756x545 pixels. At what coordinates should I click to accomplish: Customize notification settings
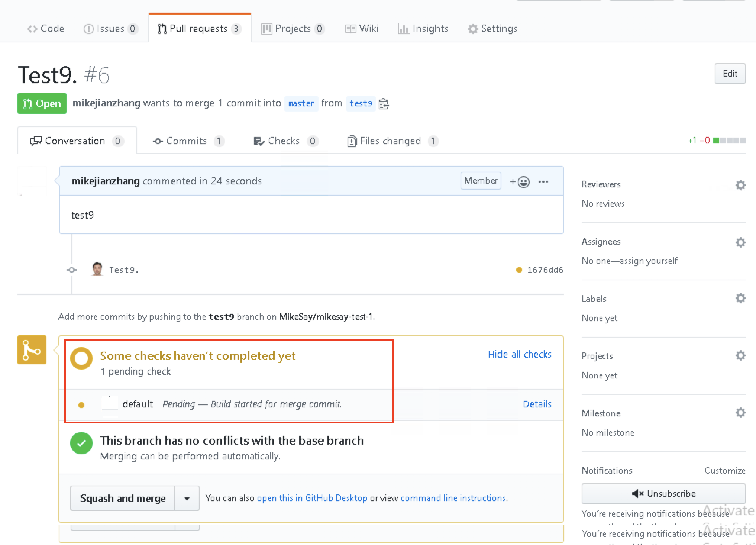pos(724,470)
